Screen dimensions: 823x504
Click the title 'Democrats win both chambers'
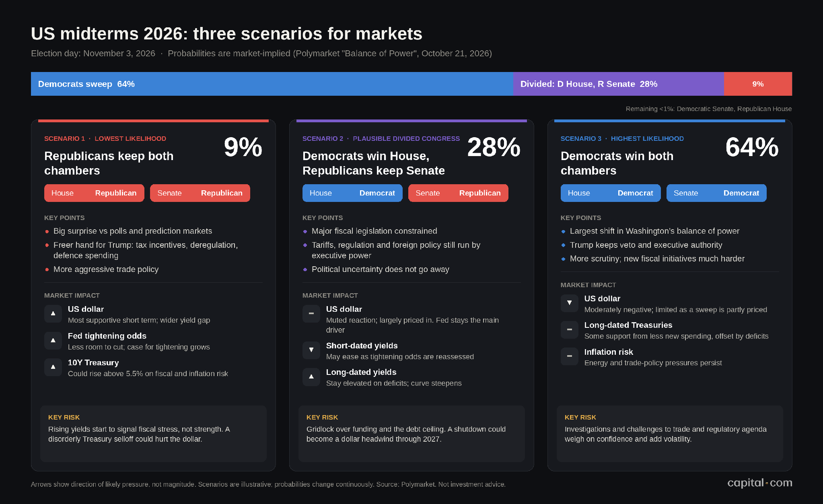[x=617, y=163]
